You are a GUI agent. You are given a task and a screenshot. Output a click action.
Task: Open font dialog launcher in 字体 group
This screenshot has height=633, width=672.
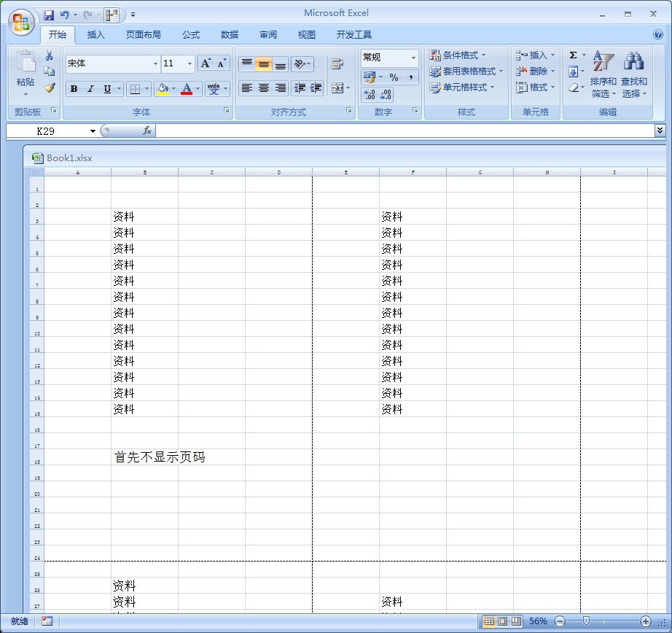[226, 111]
